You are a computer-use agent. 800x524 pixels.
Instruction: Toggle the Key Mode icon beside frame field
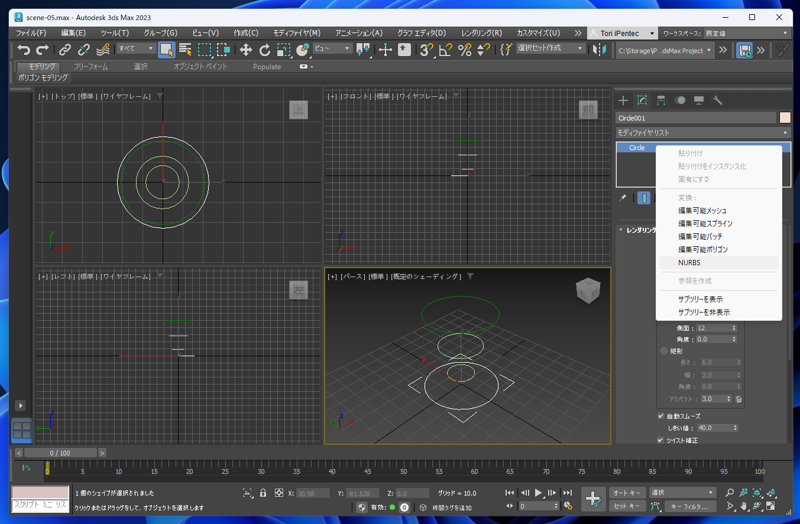(511, 506)
